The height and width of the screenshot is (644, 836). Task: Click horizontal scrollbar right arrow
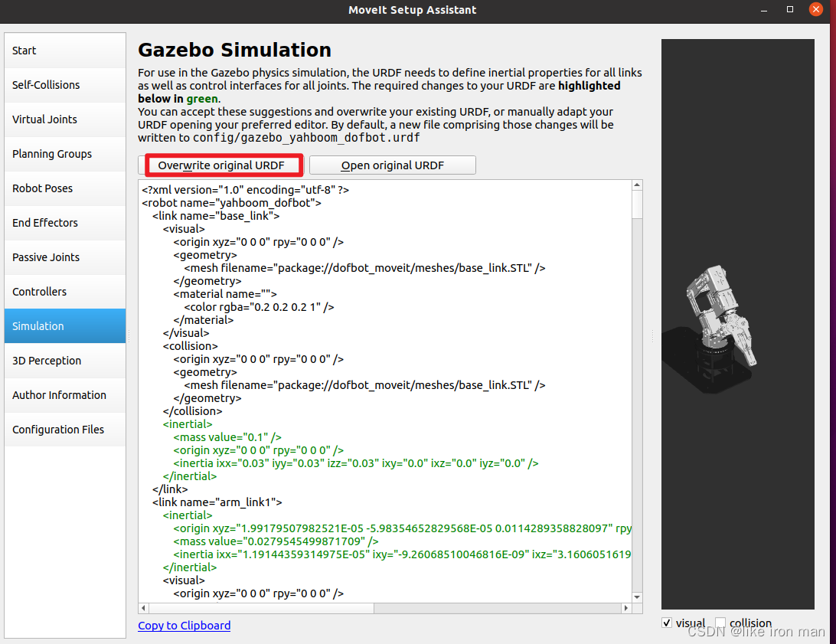[x=626, y=608]
